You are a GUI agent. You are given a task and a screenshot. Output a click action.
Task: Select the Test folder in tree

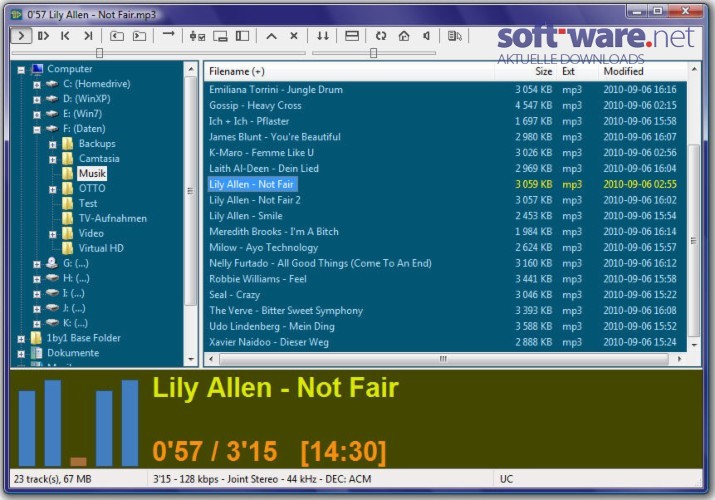88,203
